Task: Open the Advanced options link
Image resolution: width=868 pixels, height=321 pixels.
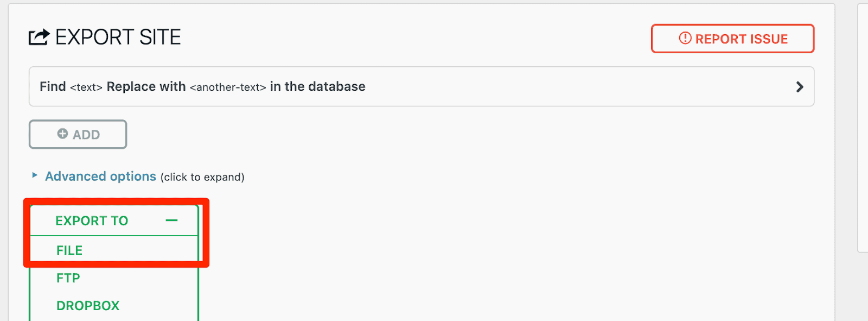Action: pyautogui.click(x=100, y=177)
